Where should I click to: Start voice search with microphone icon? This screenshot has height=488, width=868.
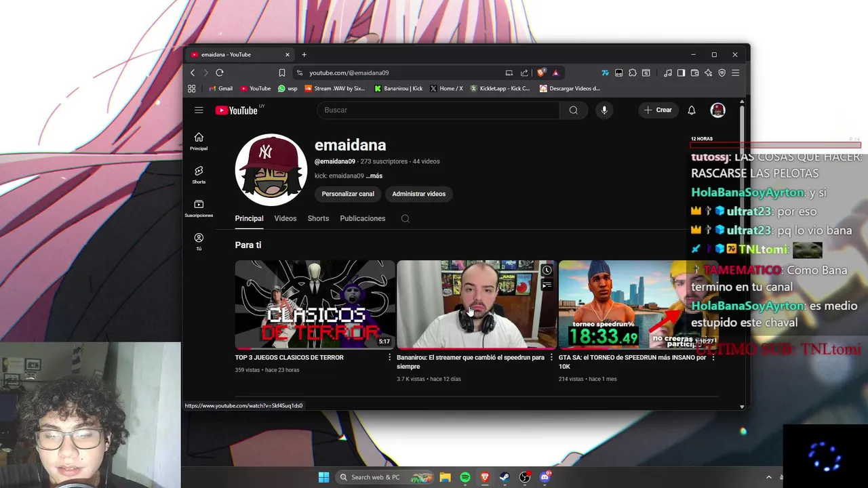point(604,110)
